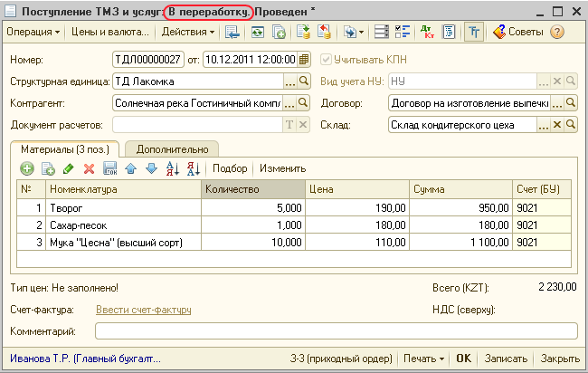Screen dimensions: 588x373
Task: Open the calendar picker beside date
Action: 303,60
